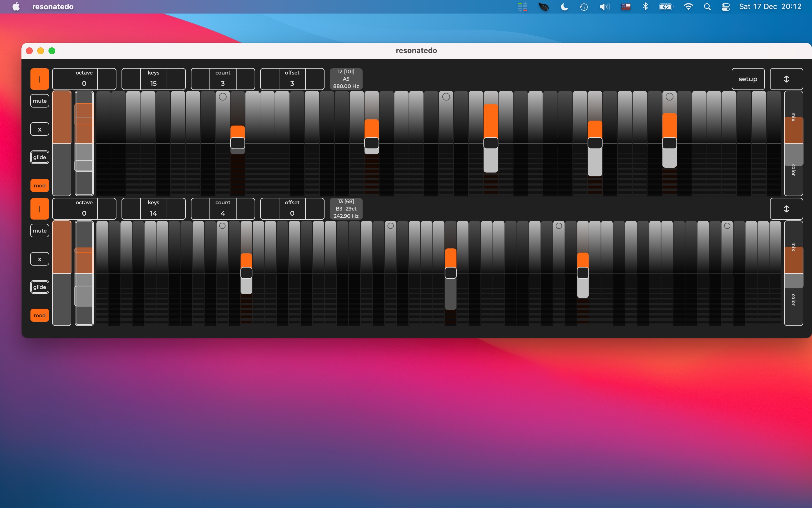
Task: Click the Time Machine icon in the menu bar
Action: (x=584, y=7)
